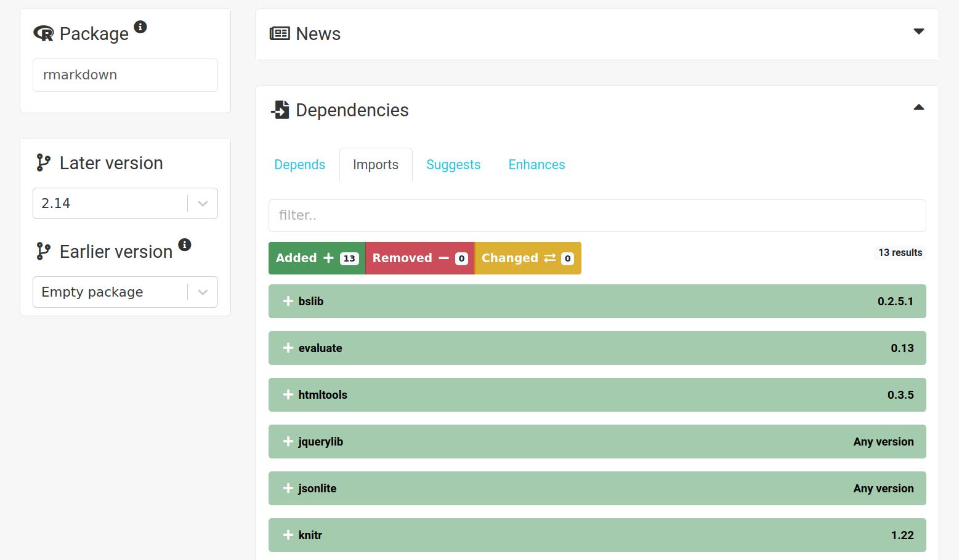Open the Earlier version Empty package dropdown
This screenshot has width=959, height=560.
[125, 292]
